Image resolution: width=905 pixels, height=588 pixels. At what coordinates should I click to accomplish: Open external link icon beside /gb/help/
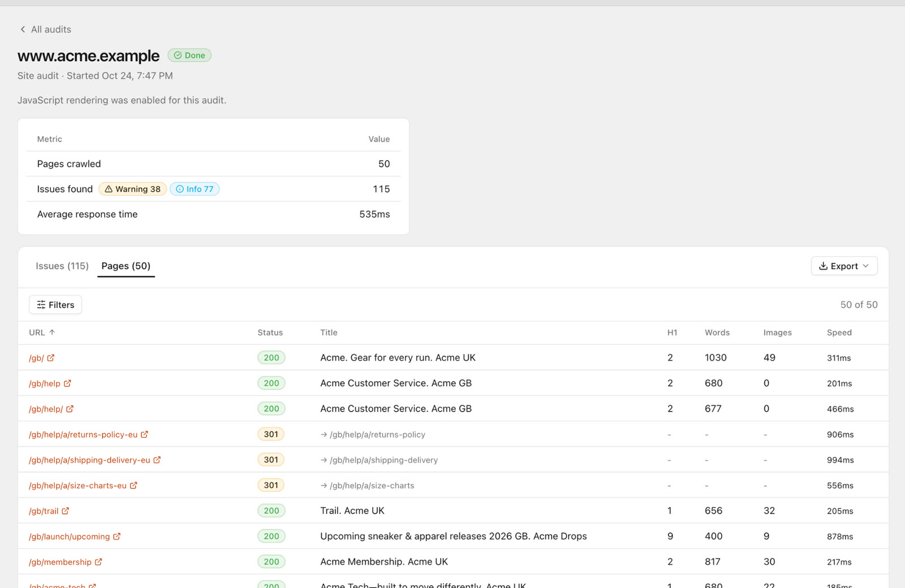70,409
